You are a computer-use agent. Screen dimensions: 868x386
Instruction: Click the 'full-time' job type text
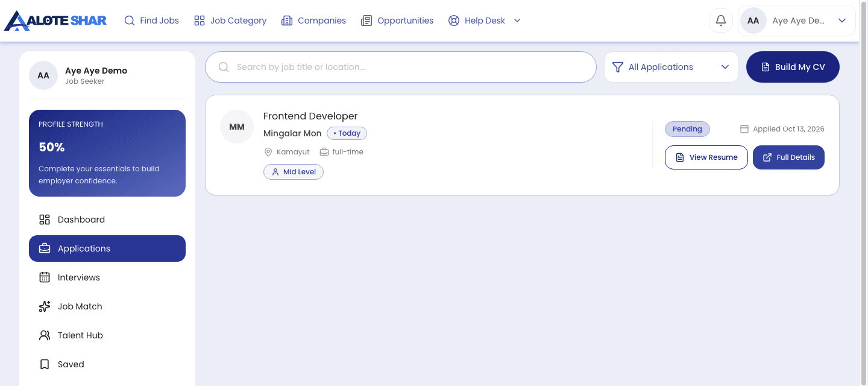pyautogui.click(x=348, y=152)
